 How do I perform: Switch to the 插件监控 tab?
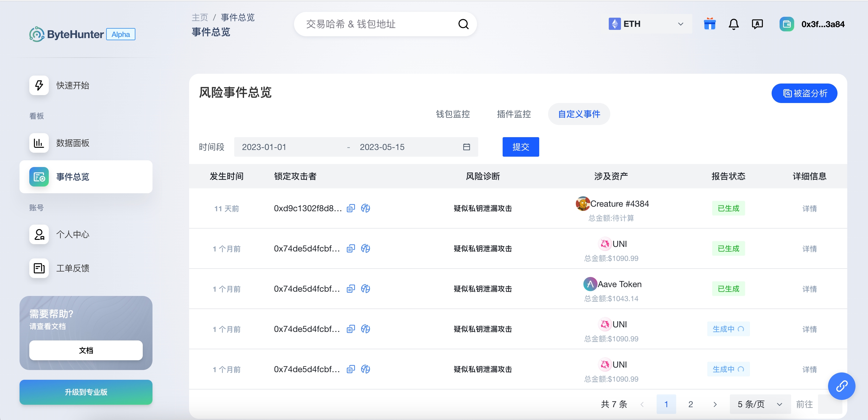click(x=514, y=114)
